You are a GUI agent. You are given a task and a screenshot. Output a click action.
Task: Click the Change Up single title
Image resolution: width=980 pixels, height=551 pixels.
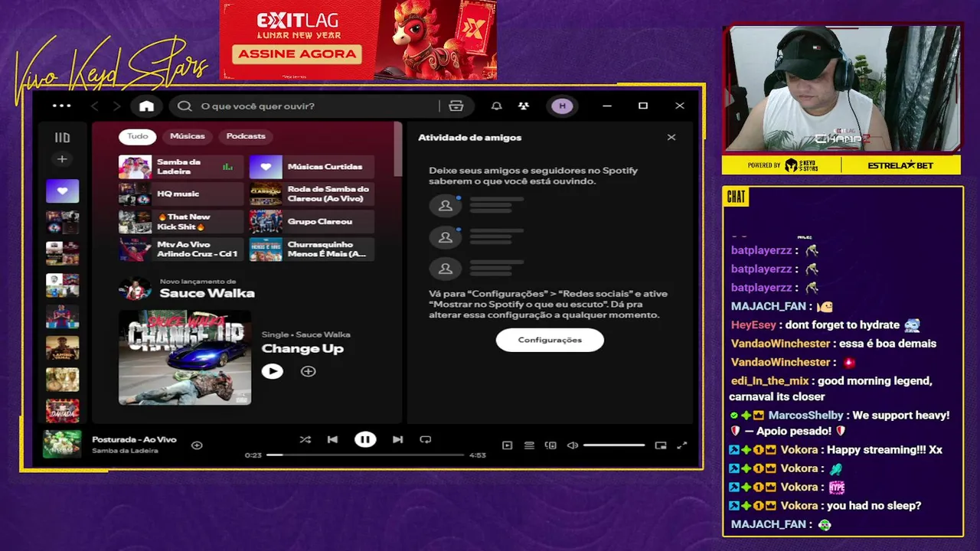point(302,349)
